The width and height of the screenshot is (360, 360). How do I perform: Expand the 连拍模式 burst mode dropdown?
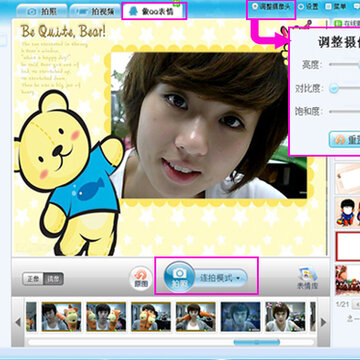(221, 278)
